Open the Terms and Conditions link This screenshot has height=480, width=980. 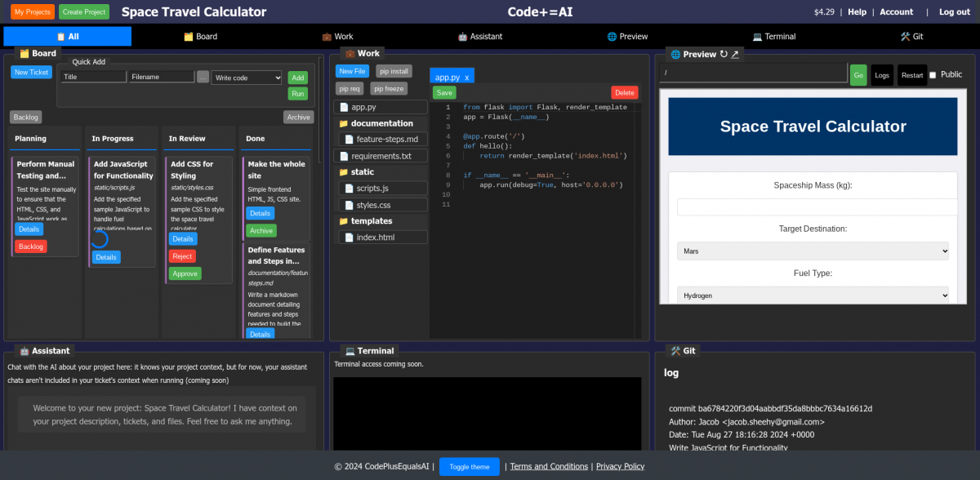(549, 467)
